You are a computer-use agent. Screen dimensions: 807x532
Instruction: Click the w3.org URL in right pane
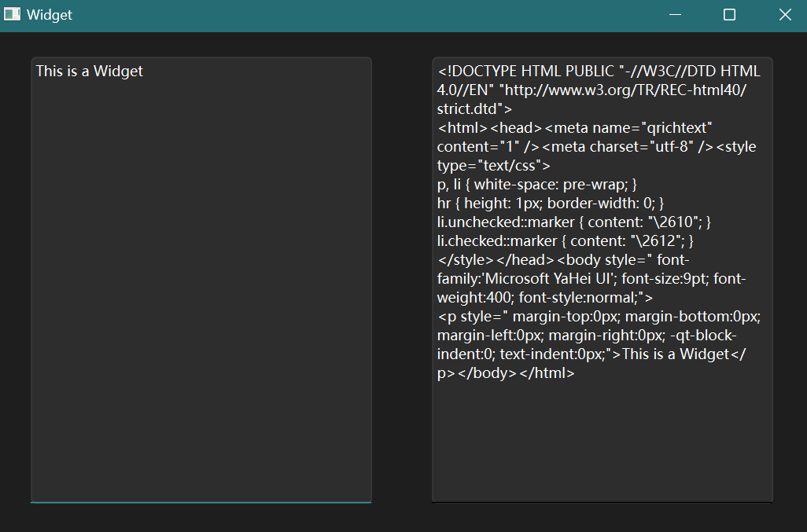625,90
